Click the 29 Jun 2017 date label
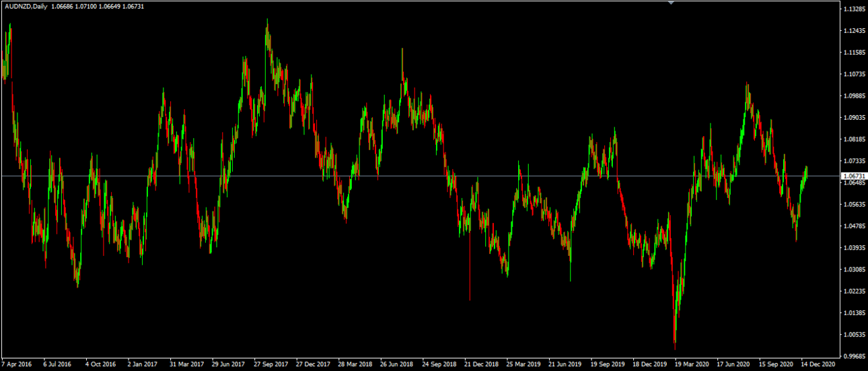Viewport: 868px width, 371px height. (228, 364)
